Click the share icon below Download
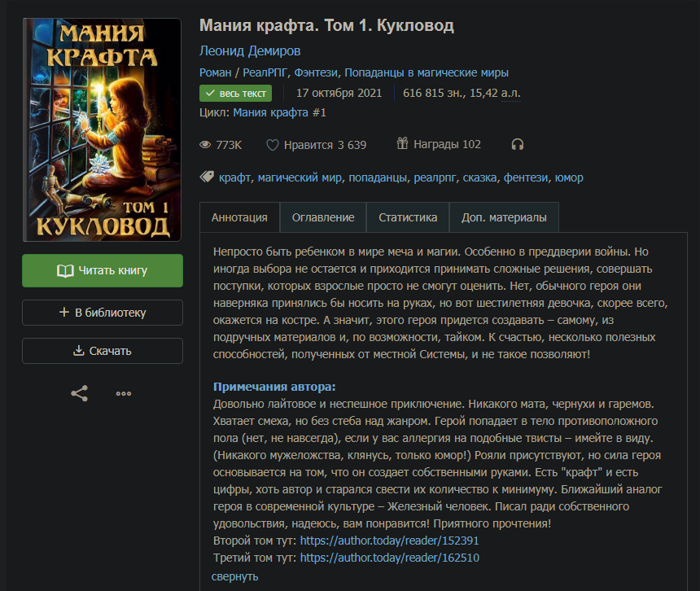The width and height of the screenshot is (700, 591). 79,393
